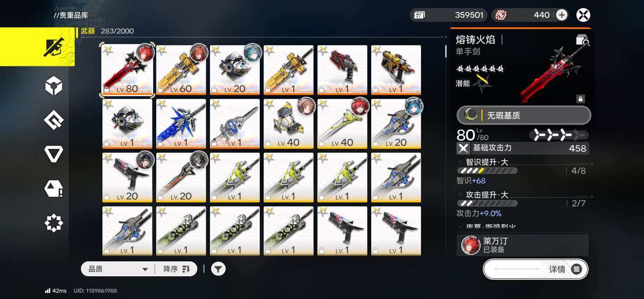Click the weapon list scrollbar
644x299 pixels.
pyautogui.click(x=446, y=51)
